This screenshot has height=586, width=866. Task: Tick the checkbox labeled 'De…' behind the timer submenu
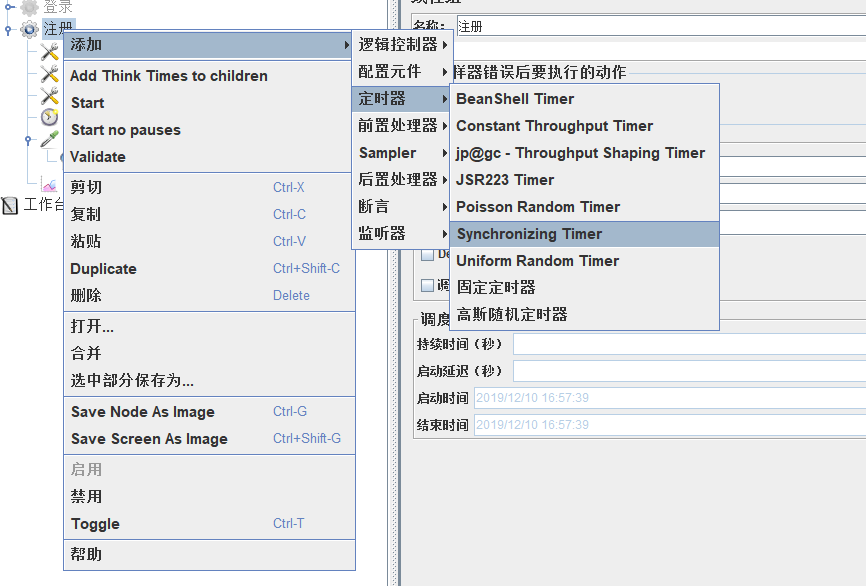point(428,254)
